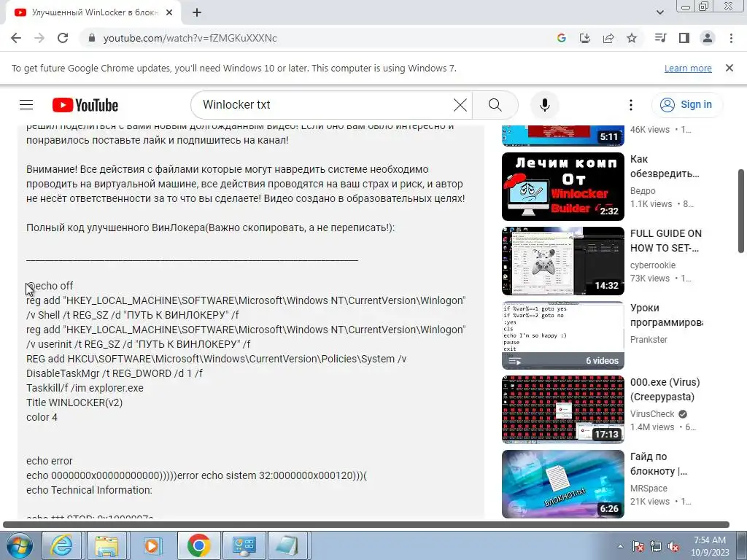Image resolution: width=747 pixels, height=560 pixels.
Task: Open the 5:11 video thumbnail
Action: pos(562,136)
